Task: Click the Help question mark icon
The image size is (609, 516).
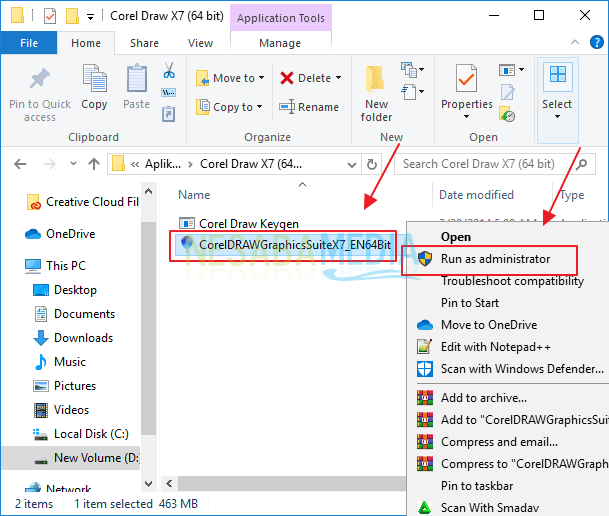Action: (x=597, y=42)
